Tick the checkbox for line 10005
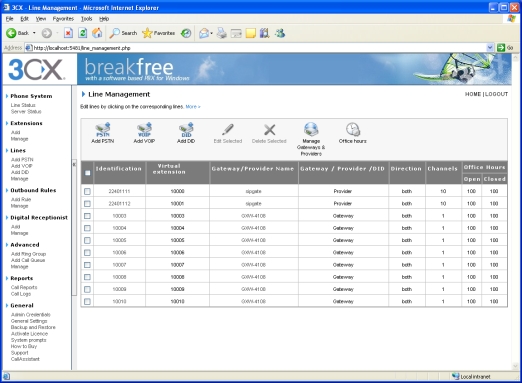The height and width of the screenshot is (383, 522). (87, 240)
